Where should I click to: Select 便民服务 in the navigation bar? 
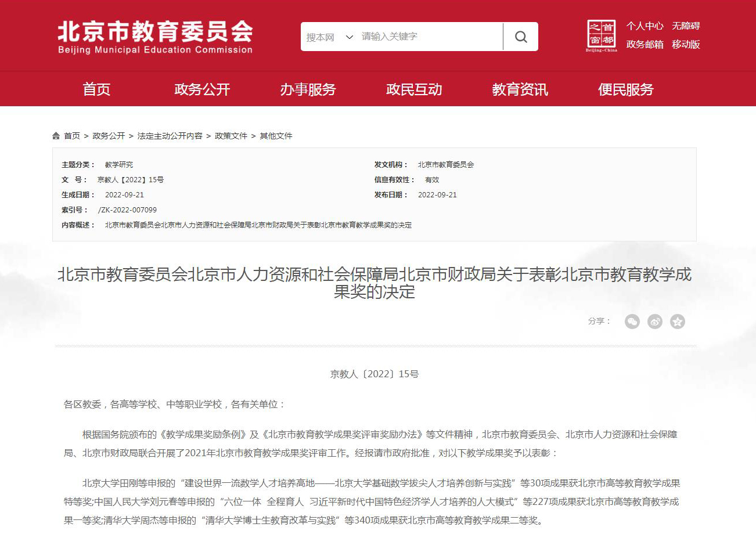point(625,89)
